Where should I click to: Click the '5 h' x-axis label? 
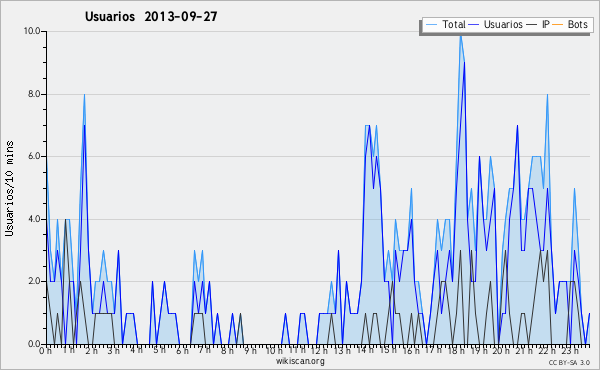point(159,350)
